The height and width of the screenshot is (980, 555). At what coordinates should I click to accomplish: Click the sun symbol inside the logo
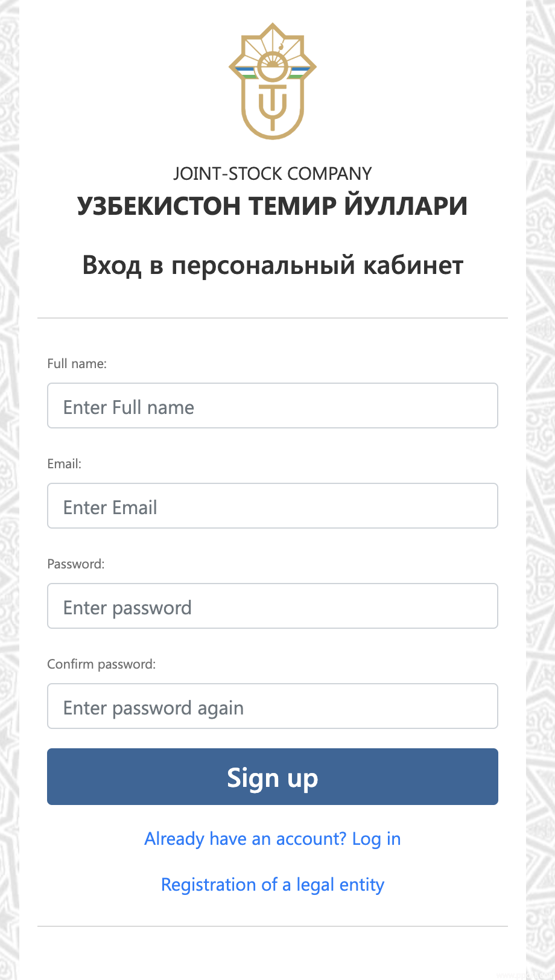273,65
